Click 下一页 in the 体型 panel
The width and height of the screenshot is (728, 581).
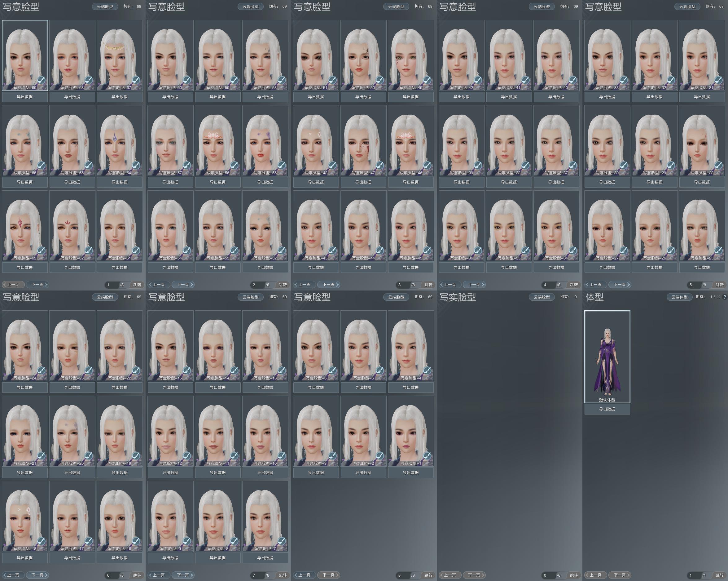point(620,575)
